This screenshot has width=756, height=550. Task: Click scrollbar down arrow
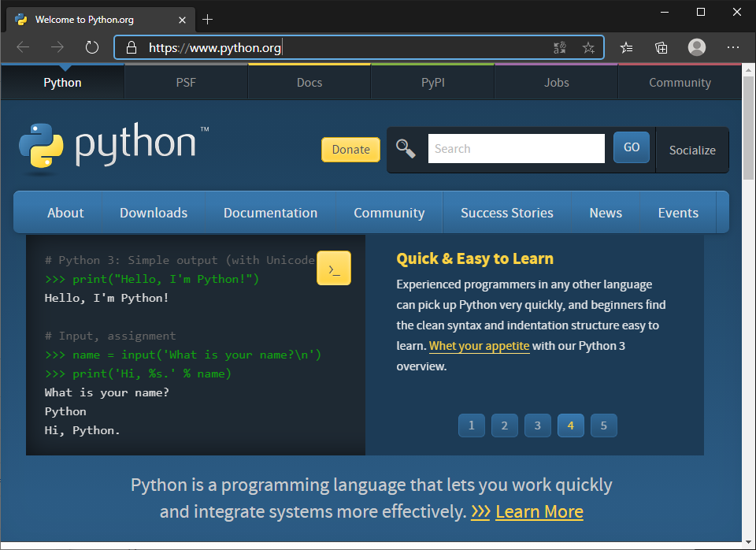pyautogui.click(x=748, y=542)
